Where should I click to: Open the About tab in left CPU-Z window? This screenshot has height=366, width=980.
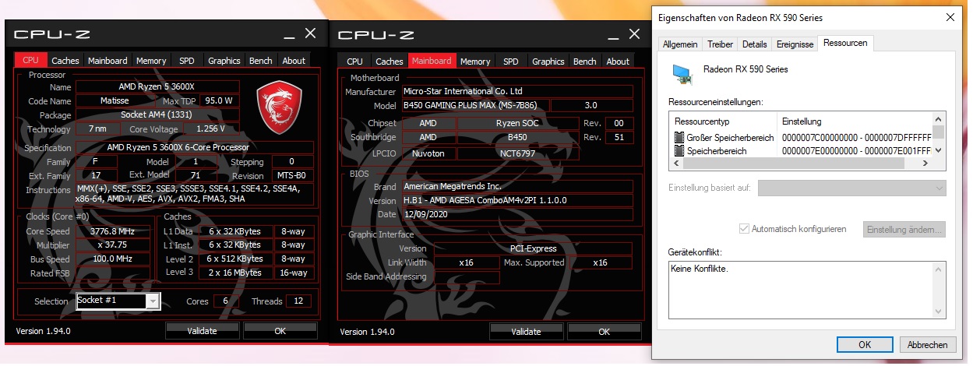[x=294, y=61]
